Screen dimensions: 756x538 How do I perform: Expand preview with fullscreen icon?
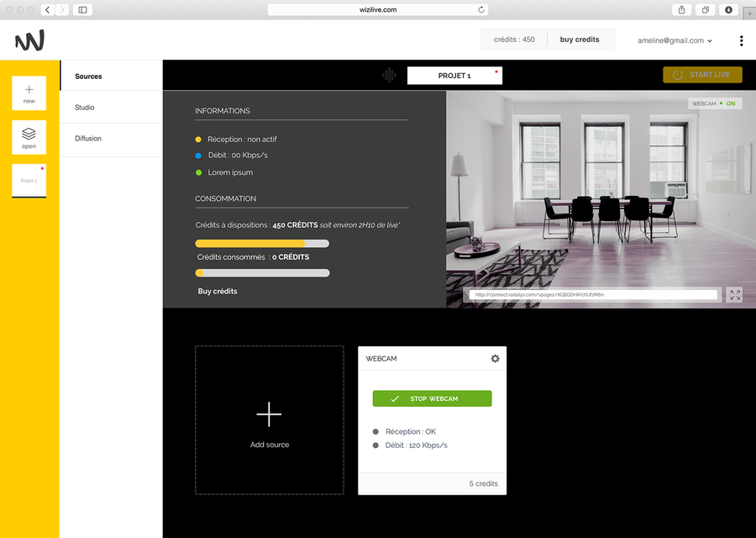pyautogui.click(x=735, y=295)
